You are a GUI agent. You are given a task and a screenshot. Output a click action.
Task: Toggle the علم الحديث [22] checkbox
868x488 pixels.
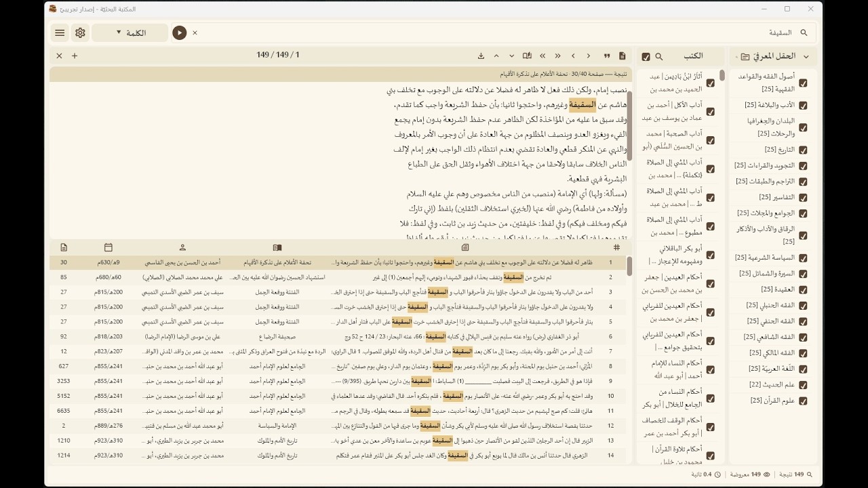click(803, 385)
